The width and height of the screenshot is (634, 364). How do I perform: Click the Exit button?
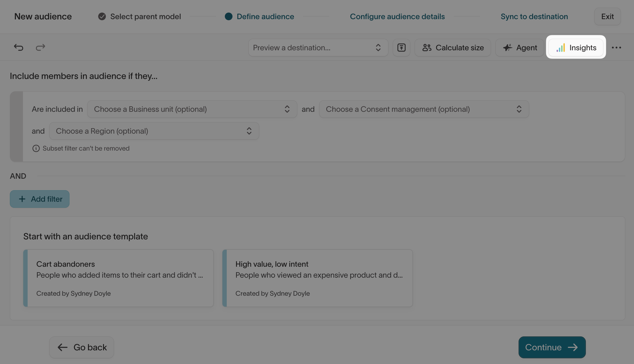pos(607,16)
